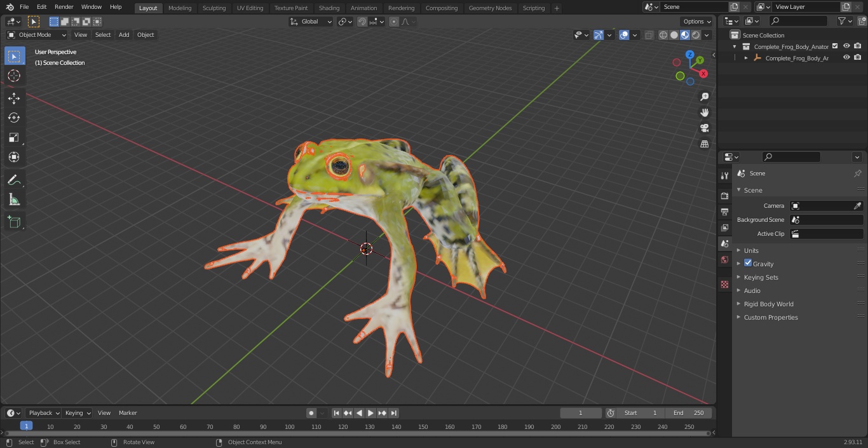
Task: Add a new workspace with plus button
Action: click(557, 8)
